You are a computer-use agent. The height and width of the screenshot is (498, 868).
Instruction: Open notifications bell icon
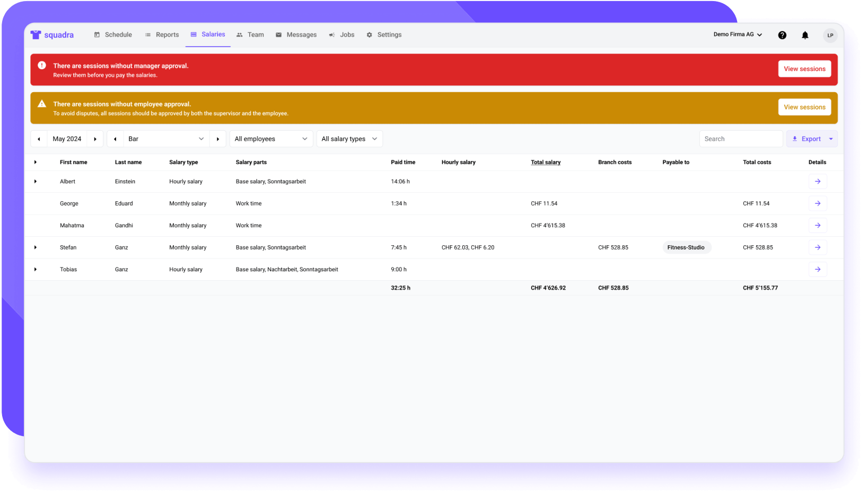(805, 35)
